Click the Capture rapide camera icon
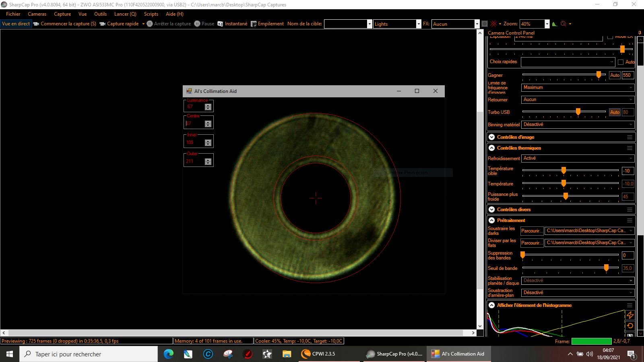 (103, 24)
